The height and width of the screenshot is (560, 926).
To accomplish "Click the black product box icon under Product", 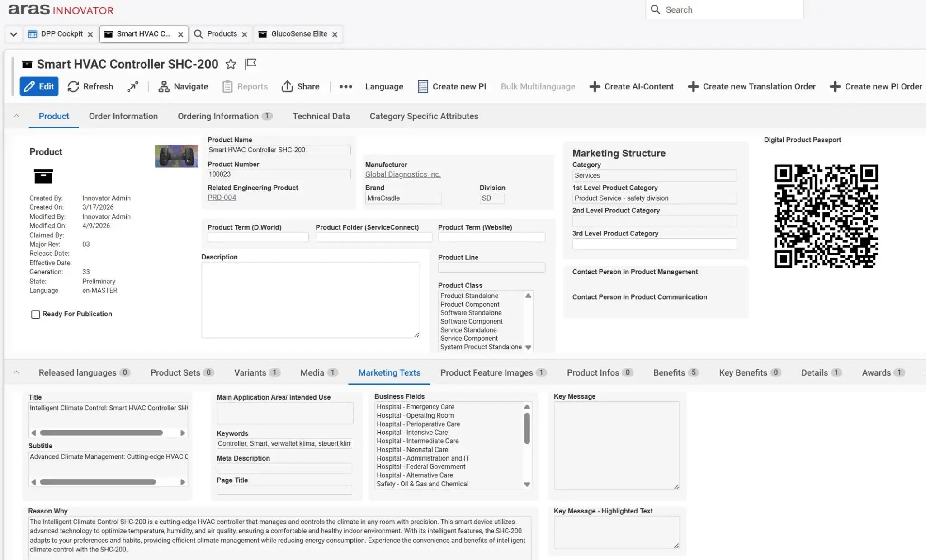I will tap(43, 176).
